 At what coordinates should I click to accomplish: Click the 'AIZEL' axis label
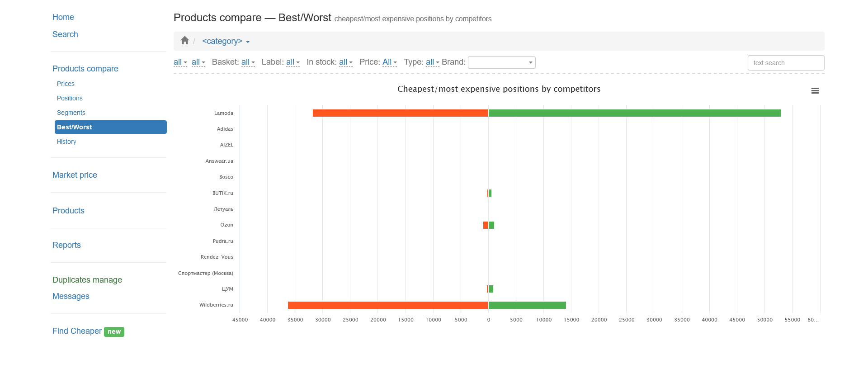(226, 145)
